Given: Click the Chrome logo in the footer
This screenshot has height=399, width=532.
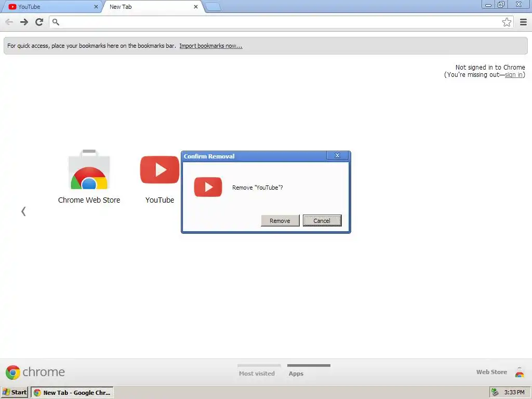Looking at the screenshot, I should tap(35, 372).
